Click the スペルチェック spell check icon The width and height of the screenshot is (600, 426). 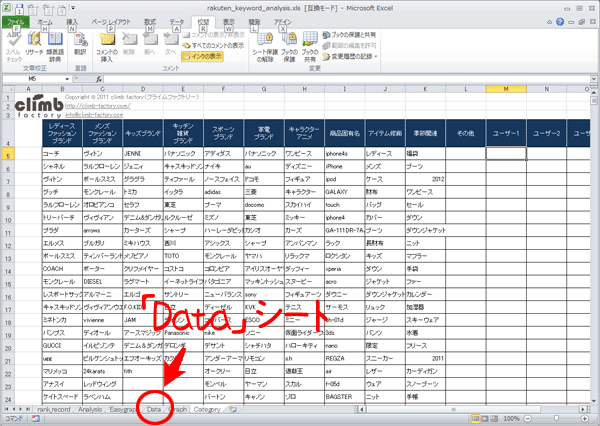pos(14,46)
